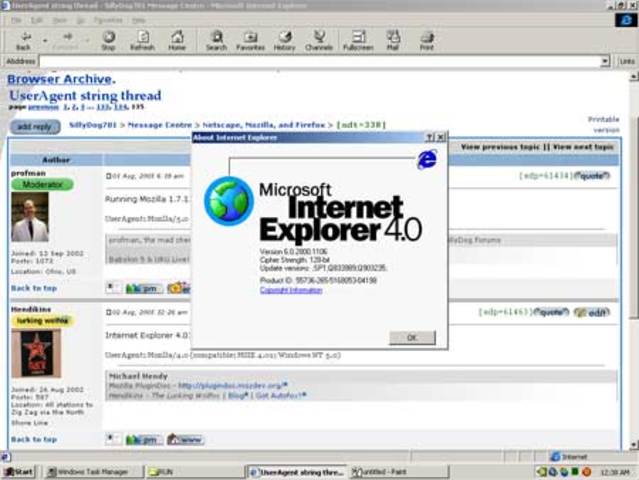Click the Print toolbar icon
The image size is (639, 480).
click(427, 41)
